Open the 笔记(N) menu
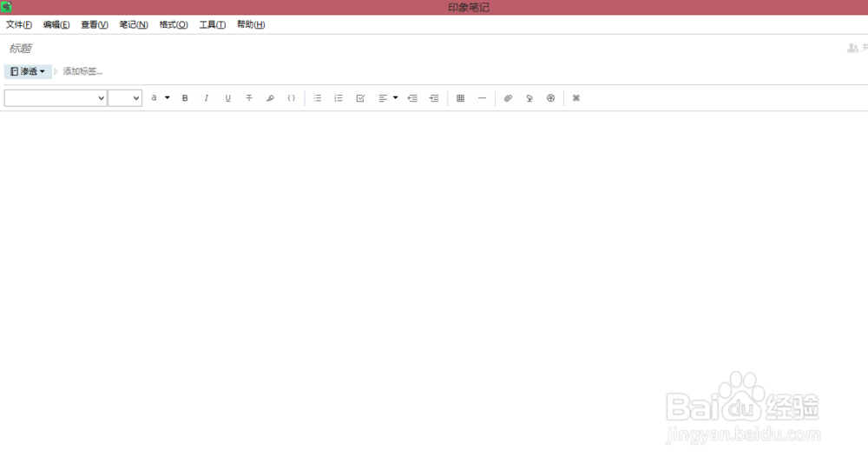This screenshot has width=868, height=464. pyautogui.click(x=134, y=24)
